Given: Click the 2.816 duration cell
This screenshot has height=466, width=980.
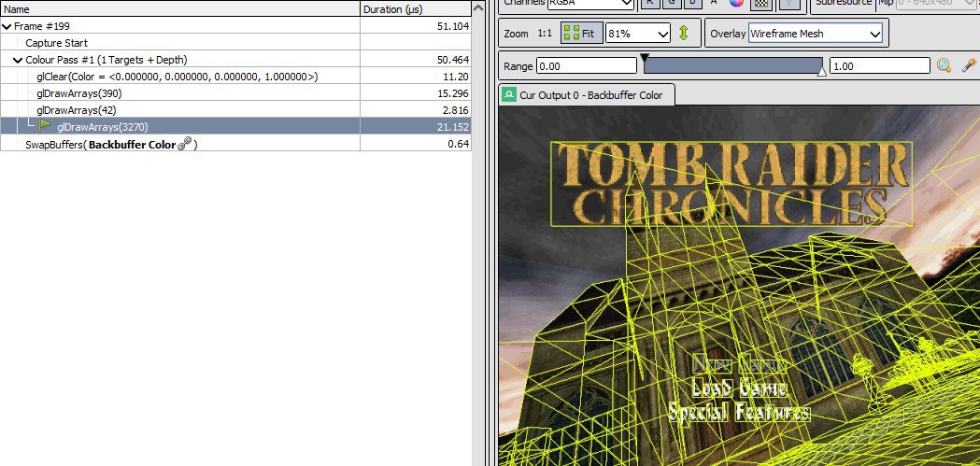Looking at the screenshot, I should (x=416, y=110).
